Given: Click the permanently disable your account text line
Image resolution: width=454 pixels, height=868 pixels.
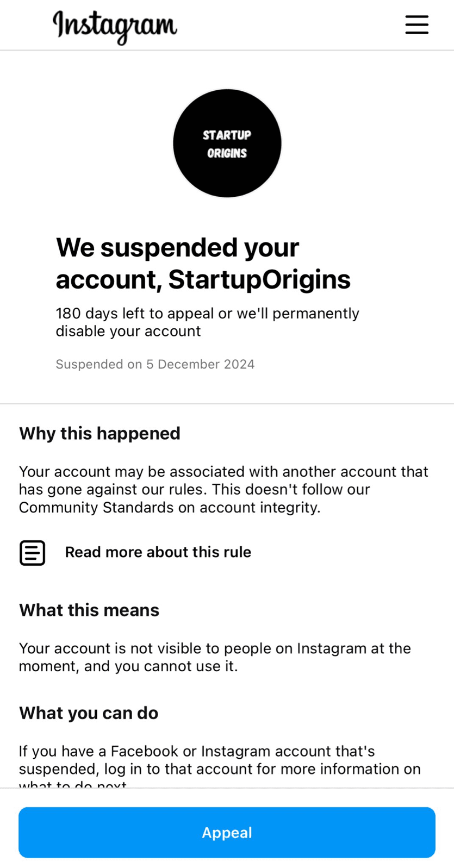Looking at the screenshot, I should [x=128, y=331].
